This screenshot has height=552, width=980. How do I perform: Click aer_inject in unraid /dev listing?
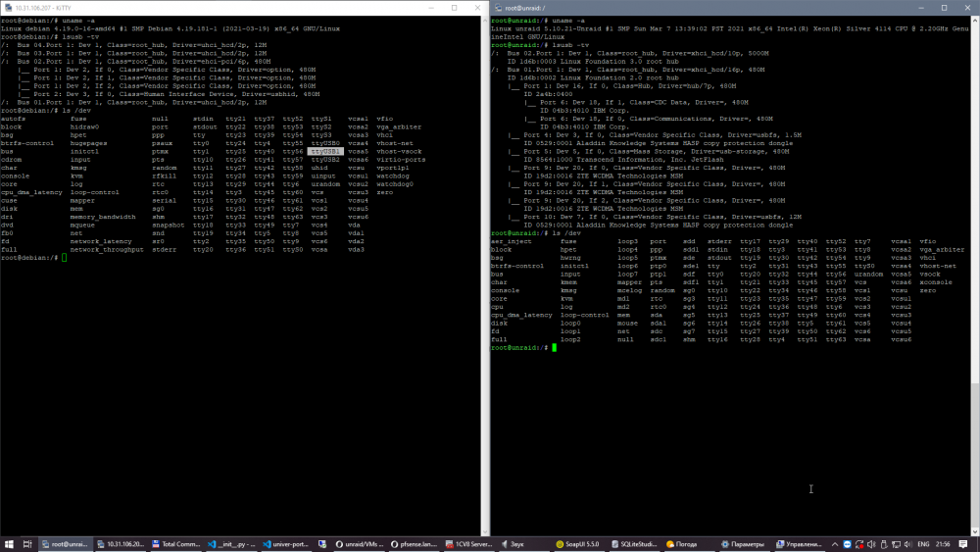(512, 241)
